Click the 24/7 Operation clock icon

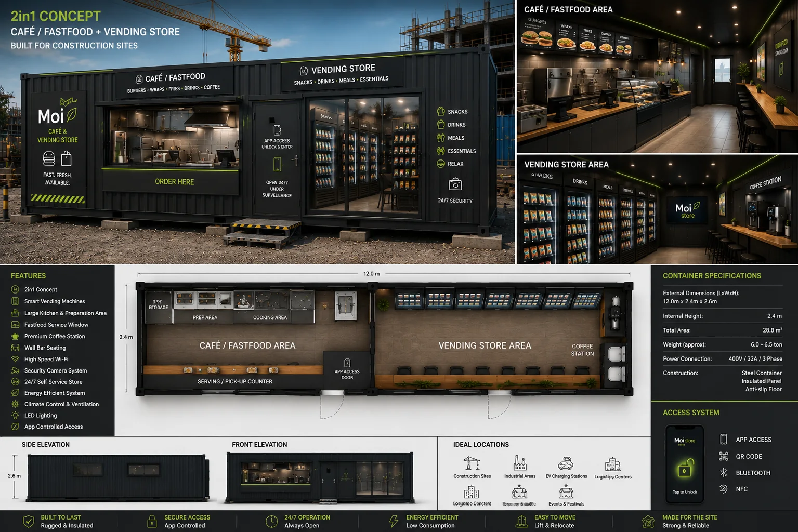click(272, 521)
